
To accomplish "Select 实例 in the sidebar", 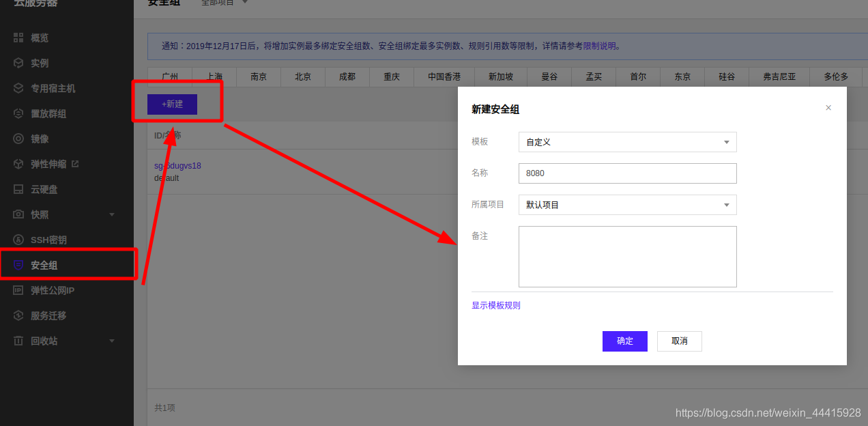I will (38, 63).
